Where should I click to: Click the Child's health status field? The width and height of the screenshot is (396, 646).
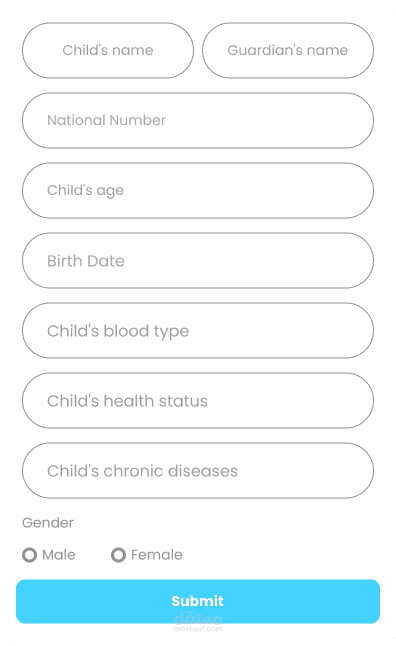[x=198, y=400]
